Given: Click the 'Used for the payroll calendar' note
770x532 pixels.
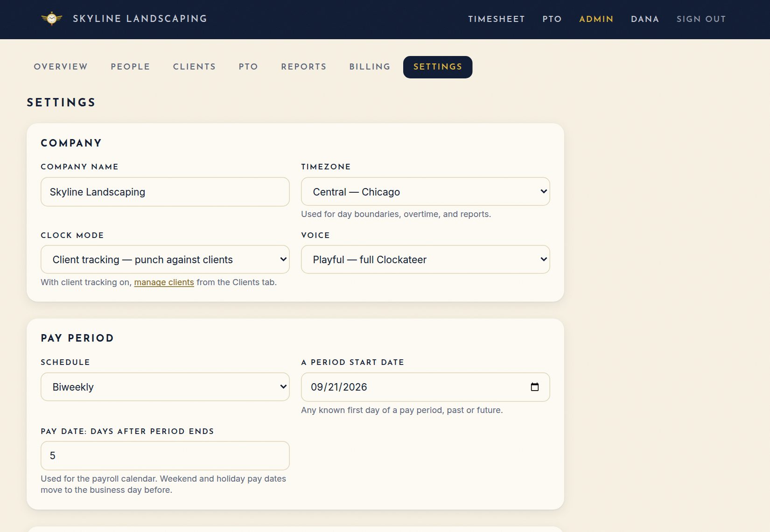Looking at the screenshot, I should pos(163,484).
